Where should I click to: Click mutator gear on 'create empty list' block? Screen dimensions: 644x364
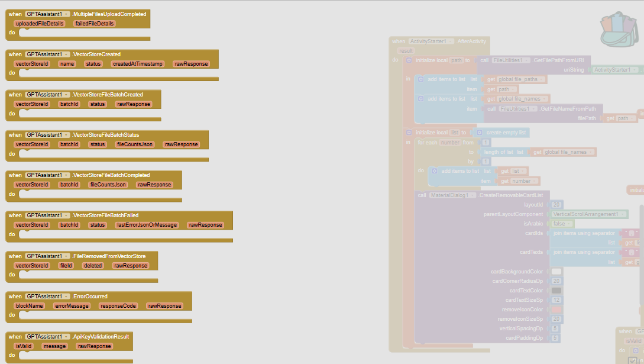point(480,133)
